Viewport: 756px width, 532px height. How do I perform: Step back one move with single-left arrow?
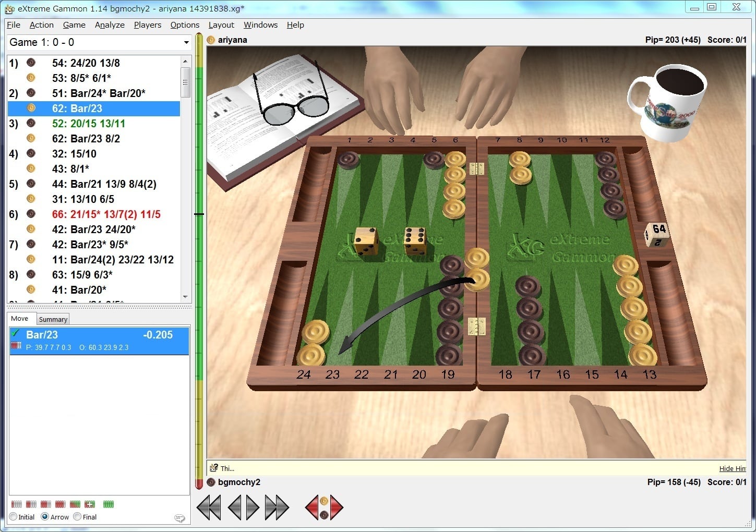click(x=235, y=507)
